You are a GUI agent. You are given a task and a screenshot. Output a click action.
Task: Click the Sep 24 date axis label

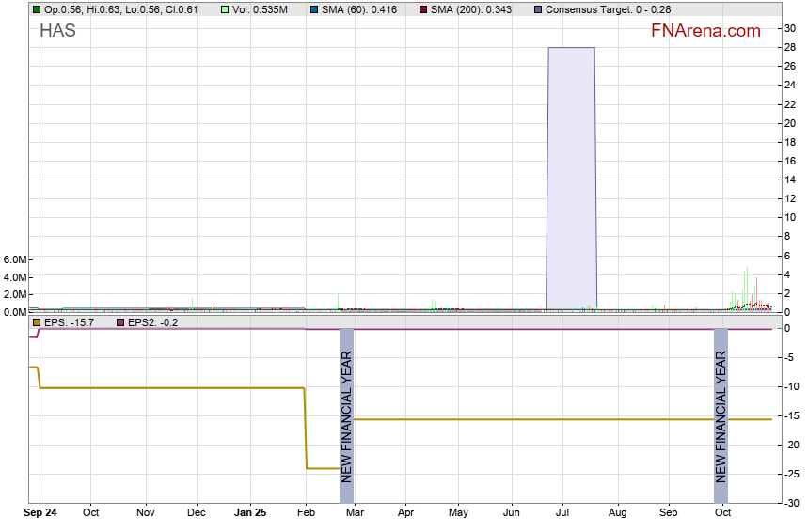40,513
